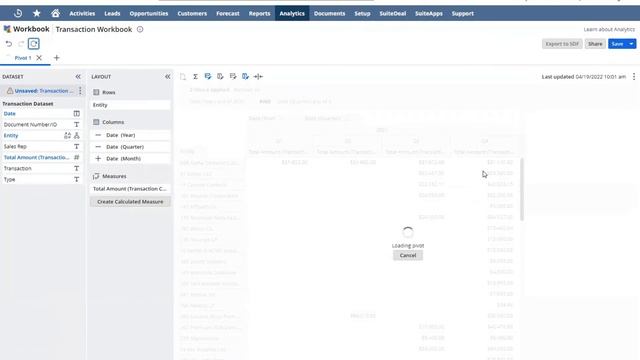This screenshot has width=640, height=360.
Task: Click the Save button
Action: 618,44
